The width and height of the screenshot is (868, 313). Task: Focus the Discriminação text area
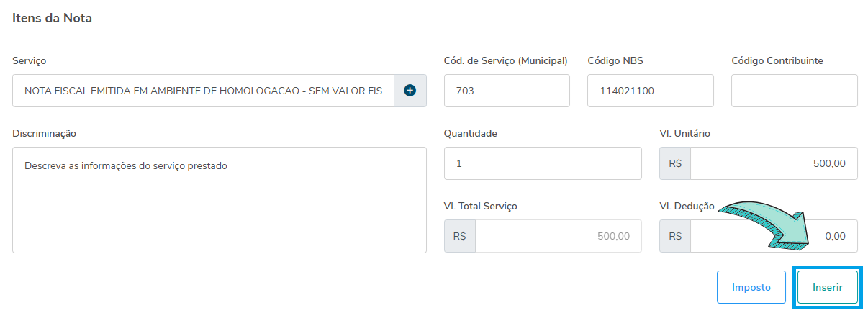[x=219, y=200]
